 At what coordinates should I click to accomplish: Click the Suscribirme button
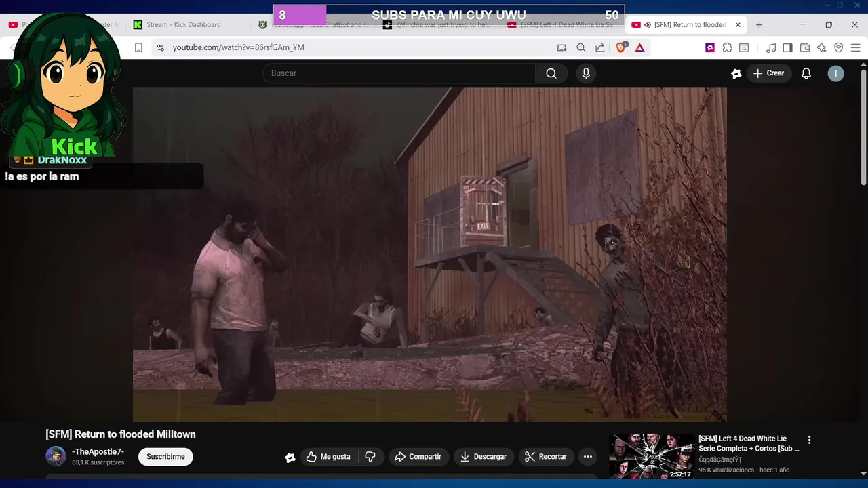point(165,457)
